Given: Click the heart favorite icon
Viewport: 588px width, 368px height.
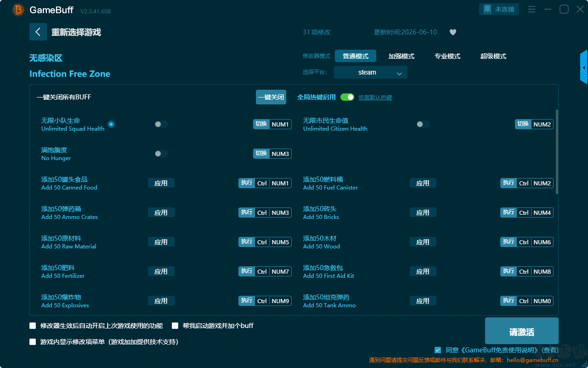Looking at the screenshot, I should pyautogui.click(x=453, y=32).
